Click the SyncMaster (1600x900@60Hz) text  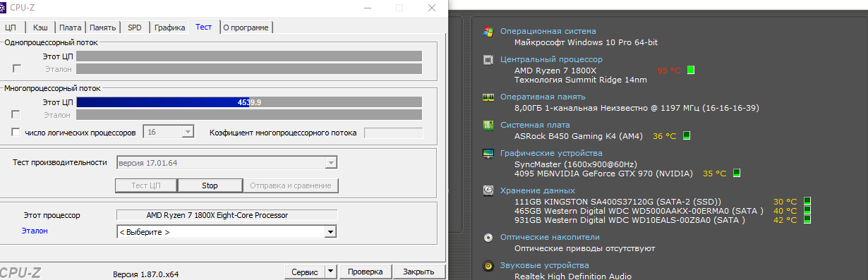click(575, 164)
